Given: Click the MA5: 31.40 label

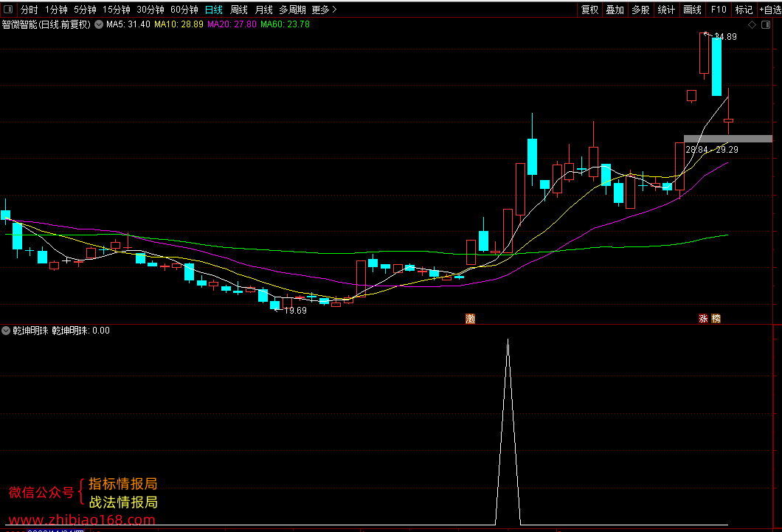Looking at the screenshot, I should pyautogui.click(x=128, y=24).
